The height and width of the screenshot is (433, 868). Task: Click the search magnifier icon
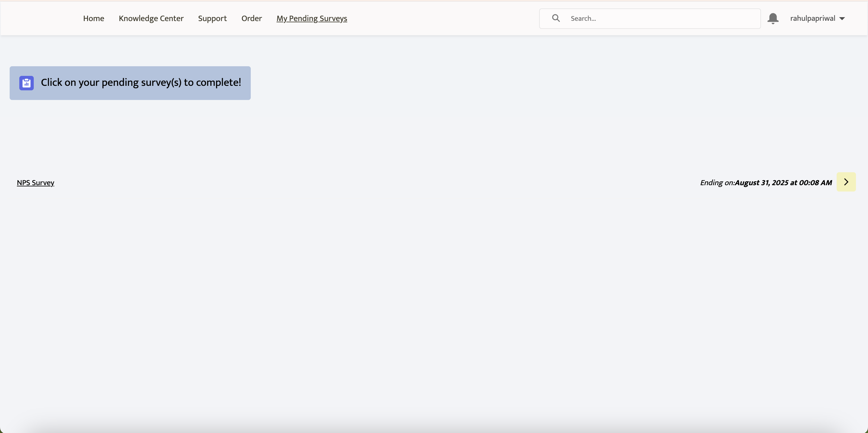(x=556, y=18)
